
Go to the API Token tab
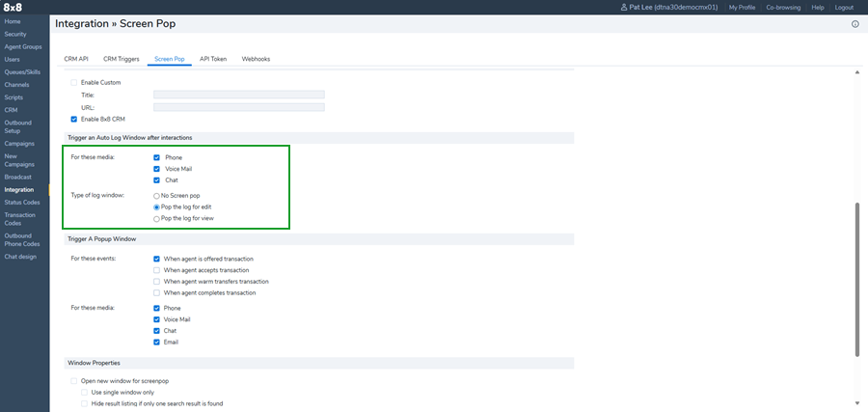coord(213,59)
